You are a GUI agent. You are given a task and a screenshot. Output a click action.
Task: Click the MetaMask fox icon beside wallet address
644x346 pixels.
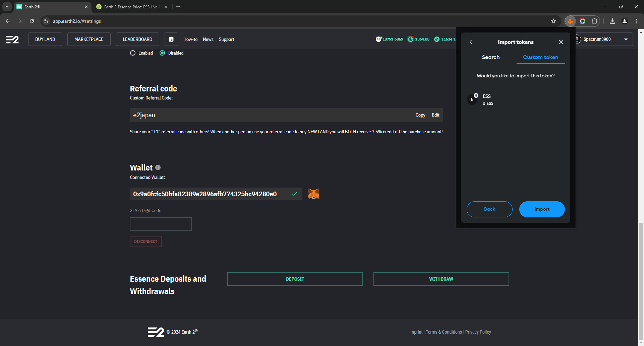pos(313,194)
